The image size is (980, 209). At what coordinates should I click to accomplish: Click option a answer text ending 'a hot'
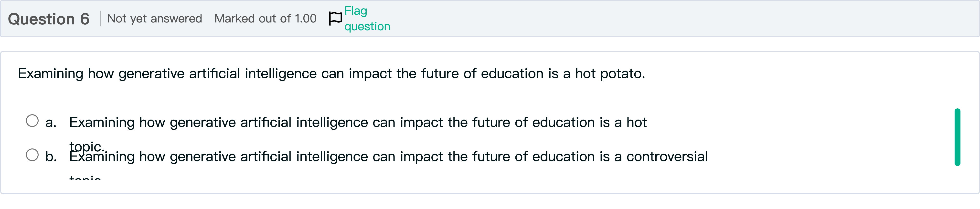358,122
